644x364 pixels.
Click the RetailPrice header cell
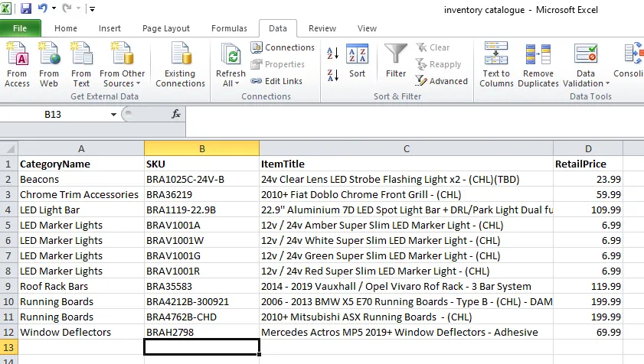coord(588,164)
